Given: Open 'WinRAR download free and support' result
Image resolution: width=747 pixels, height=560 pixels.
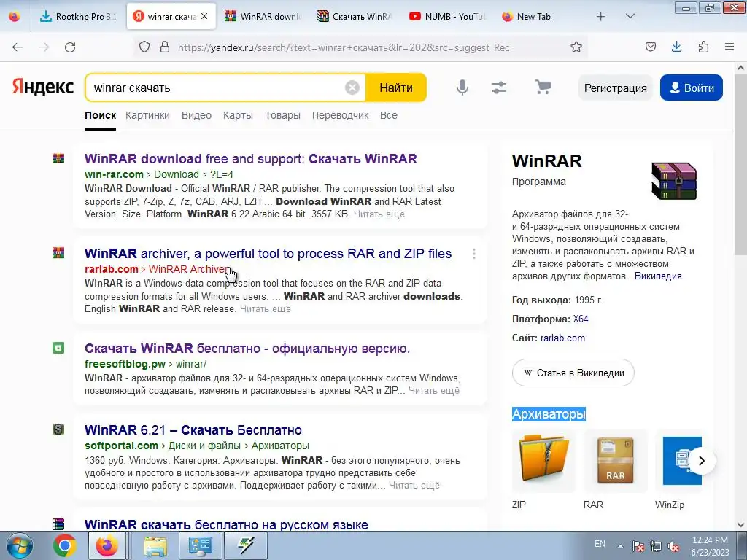Looking at the screenshot, I should point(251,158).
